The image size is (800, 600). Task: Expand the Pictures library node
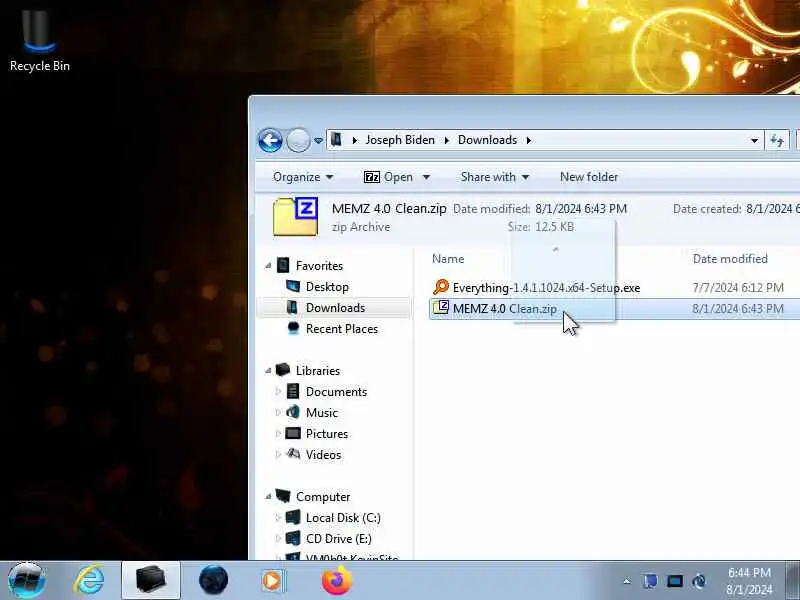click(278, 434)
